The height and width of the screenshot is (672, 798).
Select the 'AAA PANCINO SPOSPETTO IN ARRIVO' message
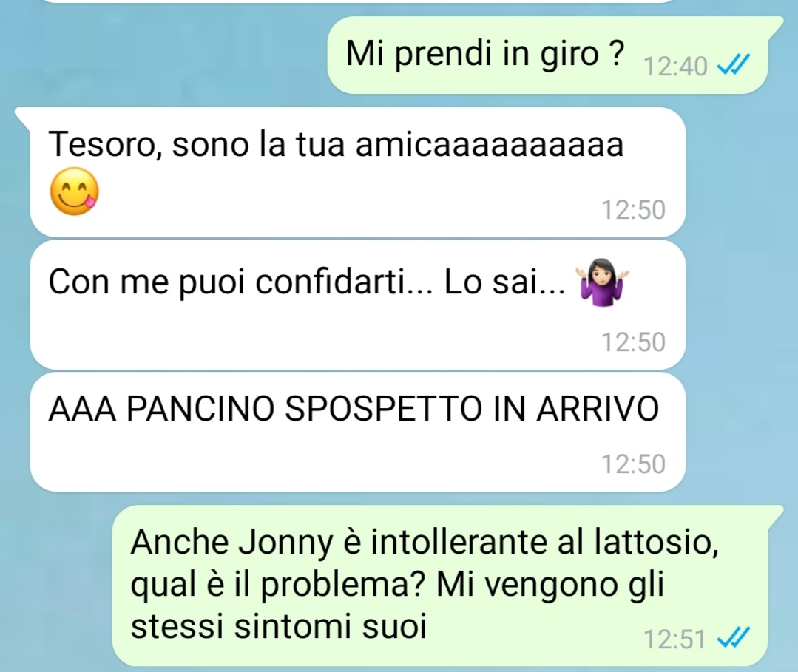pos(358,432)
